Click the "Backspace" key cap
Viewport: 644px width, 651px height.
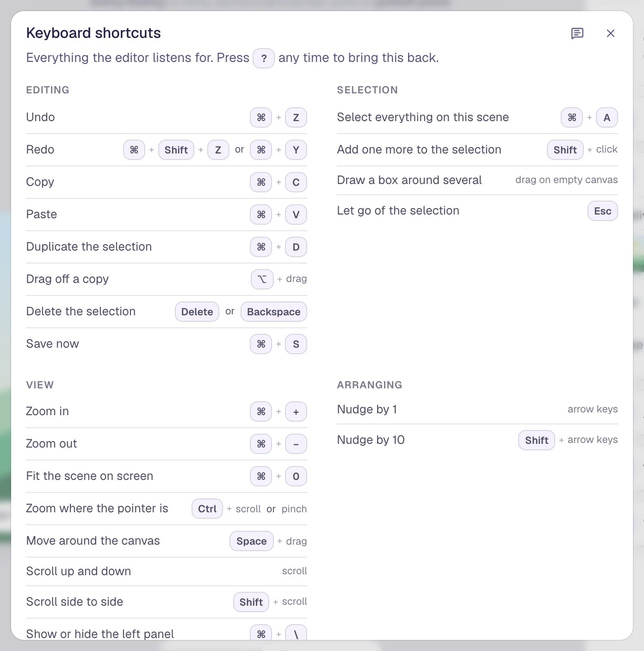[x=274, y=312]
